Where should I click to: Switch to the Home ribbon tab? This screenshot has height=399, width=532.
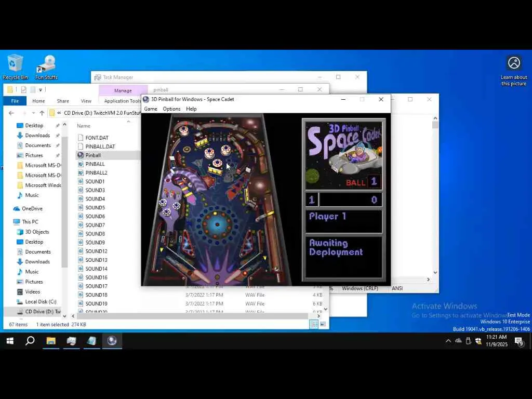38,101
